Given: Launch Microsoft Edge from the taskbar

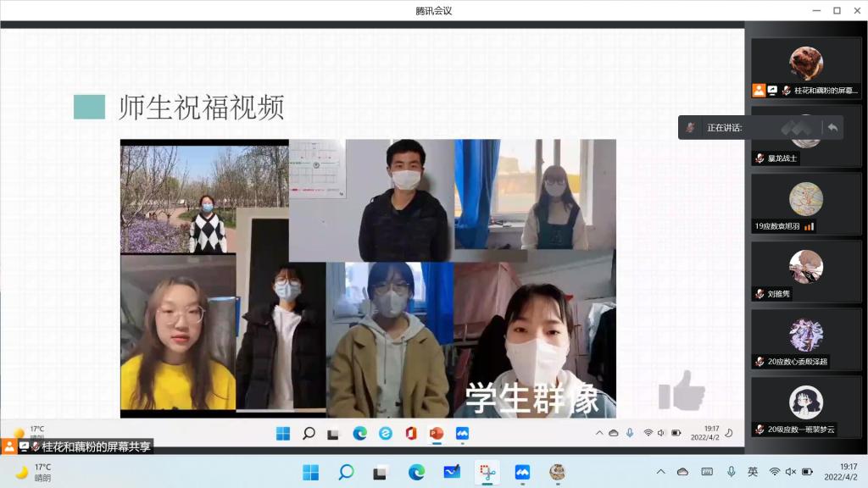Looking at the screenshot, I should coord(416,472).
